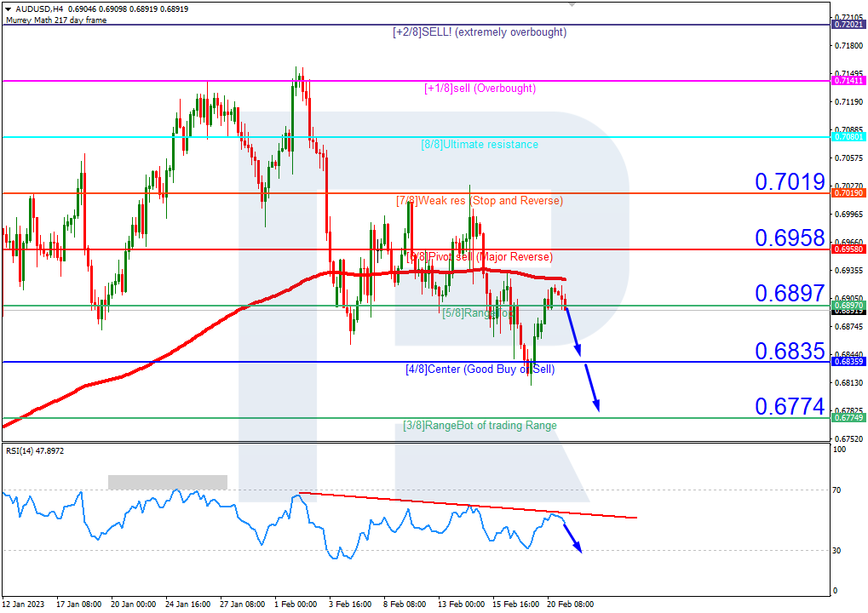Click the cyan 0.70801 price axis tag
The image size is (868, 613).
(x=848, y=137)
